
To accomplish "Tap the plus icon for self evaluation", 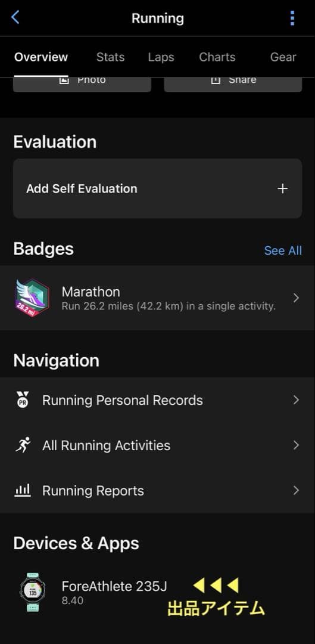I will point(283,188).
